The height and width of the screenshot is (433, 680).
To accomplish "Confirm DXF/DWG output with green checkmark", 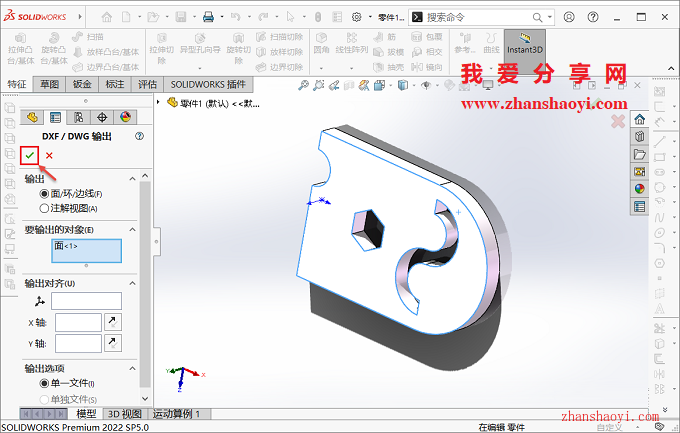I will point(29,155).
